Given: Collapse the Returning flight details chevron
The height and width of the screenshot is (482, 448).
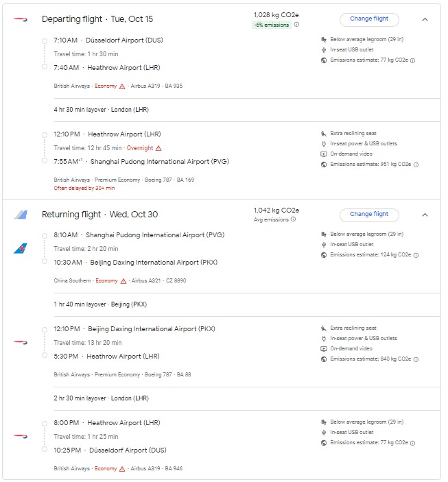Looking at the screenshot, I should point(425,215).
